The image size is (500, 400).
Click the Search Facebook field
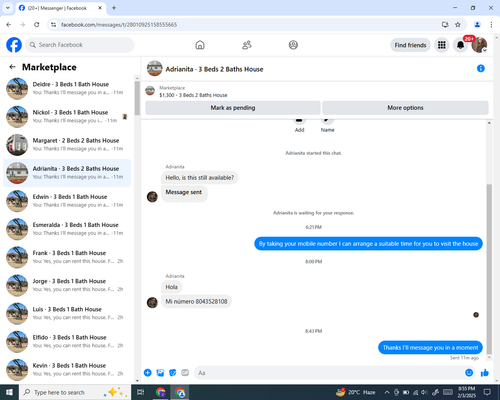pos(80,45)
